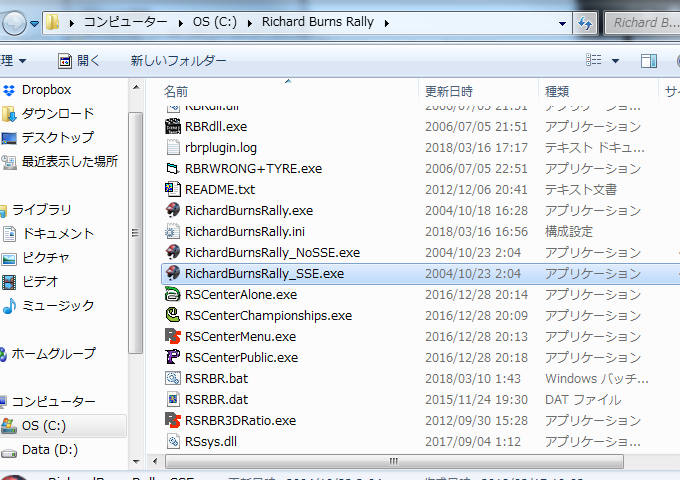
Task: Click the RSsys.dll file icon
Action: tap(173, 441)
